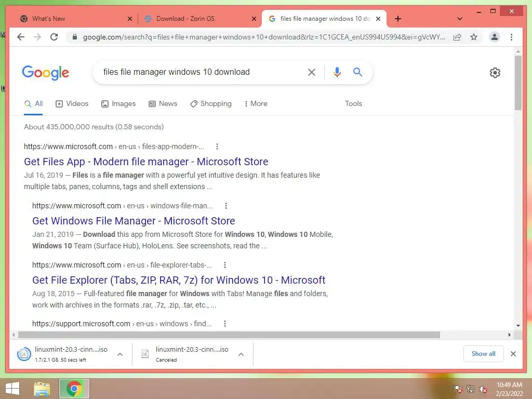View site info via the padlock icon
Viewport: 532px width, 399px height.
[x=75, y=37]
